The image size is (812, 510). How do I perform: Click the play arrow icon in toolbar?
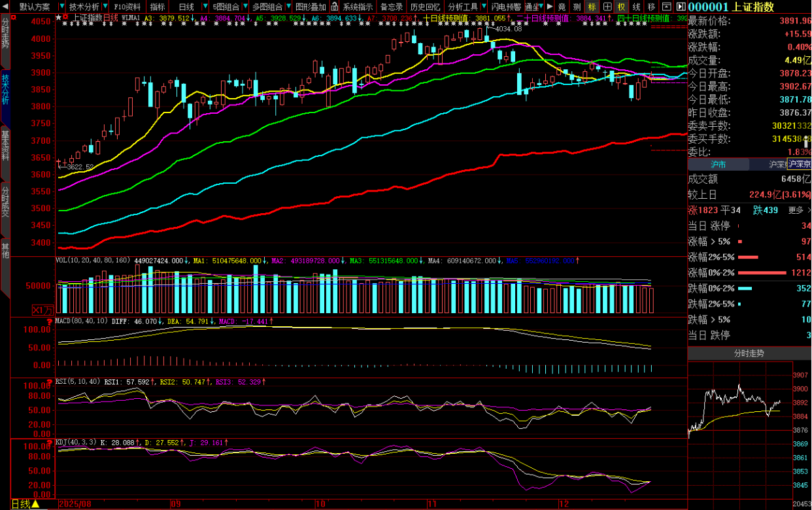click(550, 7)
